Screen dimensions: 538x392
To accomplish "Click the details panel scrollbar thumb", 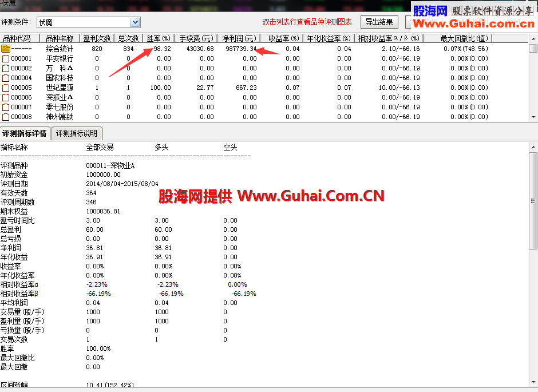I will coord(533,201).
